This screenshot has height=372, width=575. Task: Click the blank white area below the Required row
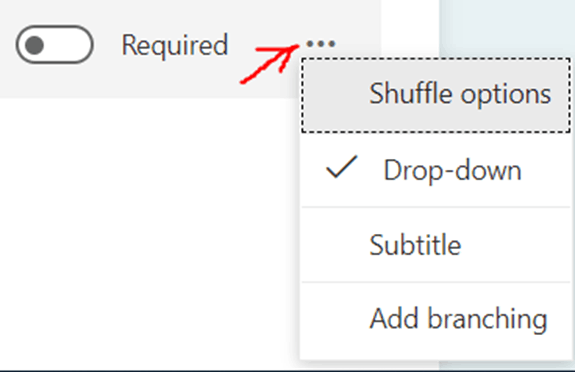tap(147, 231)
